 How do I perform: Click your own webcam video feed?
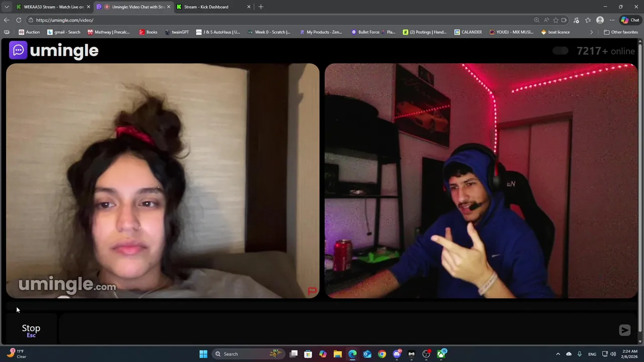click(x=481, y=181)
